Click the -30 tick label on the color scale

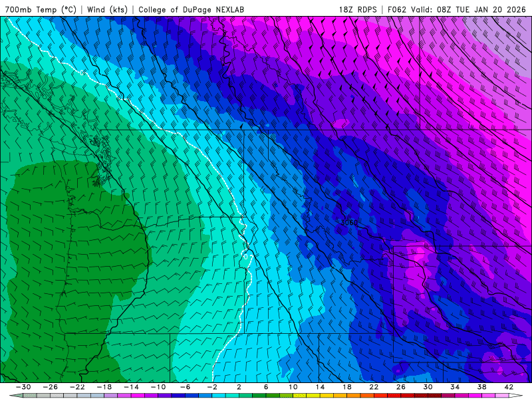[23, 387]
